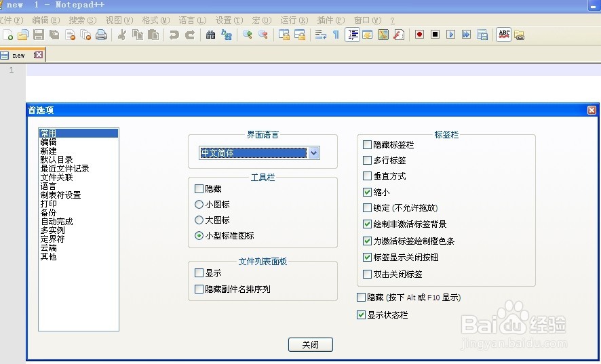Image resolution: width=601 pixels, height=364 pixels.
Task: Click the 关闭 button
Action: point(311,344)
